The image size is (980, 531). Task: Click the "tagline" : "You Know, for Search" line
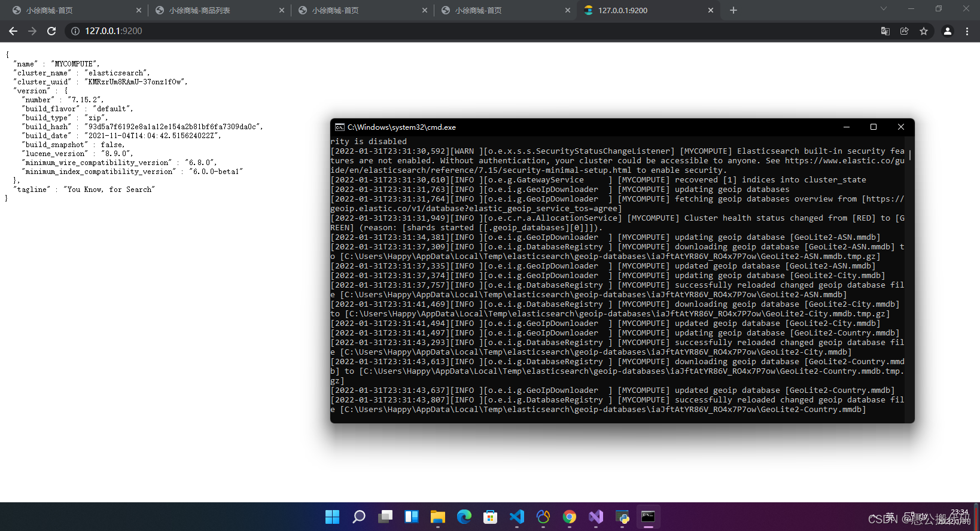(x=84, y=190)
